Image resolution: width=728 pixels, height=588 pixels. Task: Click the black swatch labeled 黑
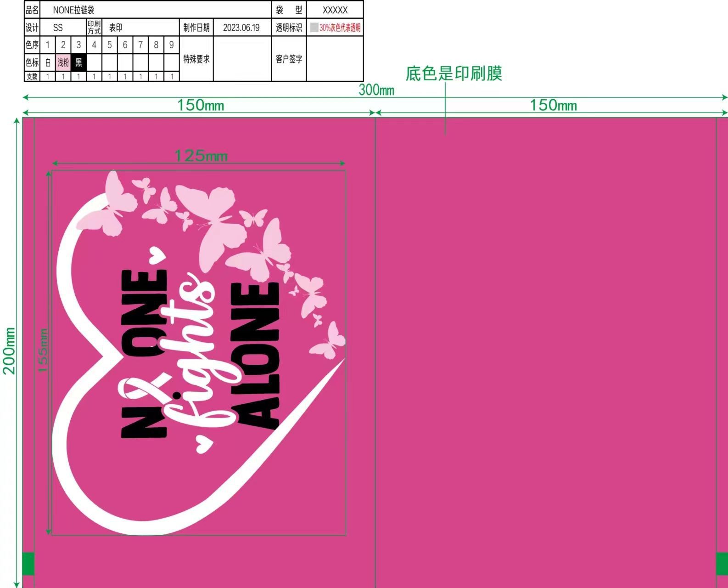click(x=78, y=62)
